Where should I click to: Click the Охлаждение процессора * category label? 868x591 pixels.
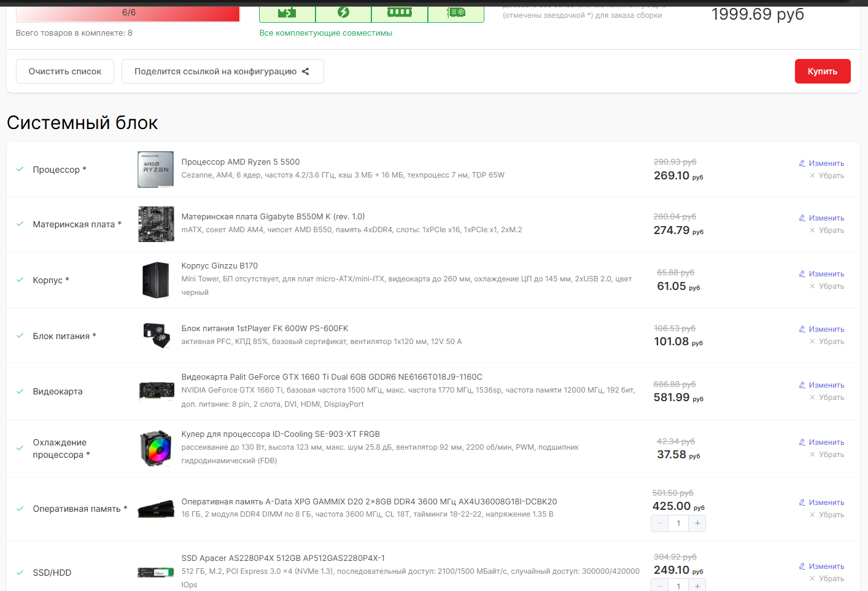tap(61, 448)
